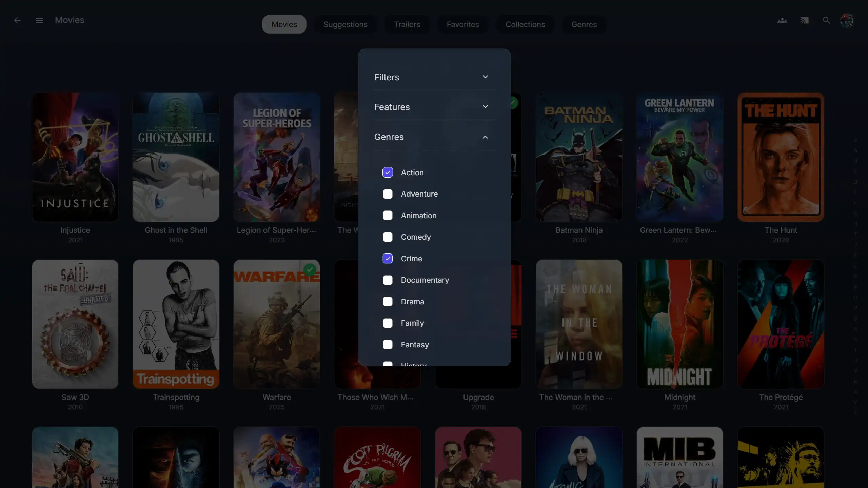Enable the Comedy genre checkbox
The width and height of the screenshot is (868, 488).
click(x=388, y=237)
